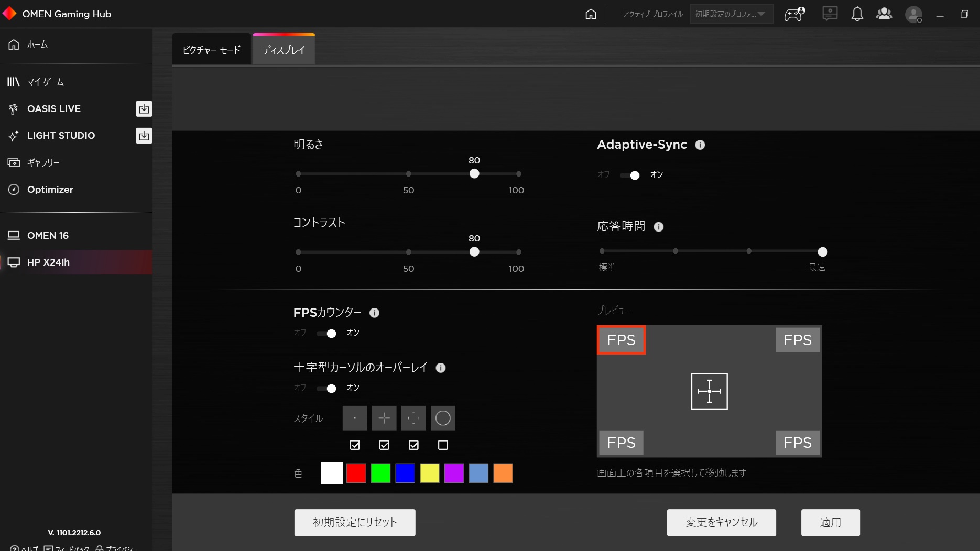Select OMEN 16 device
Viewport: 980px width, 551px height.
tap(76, 236)
